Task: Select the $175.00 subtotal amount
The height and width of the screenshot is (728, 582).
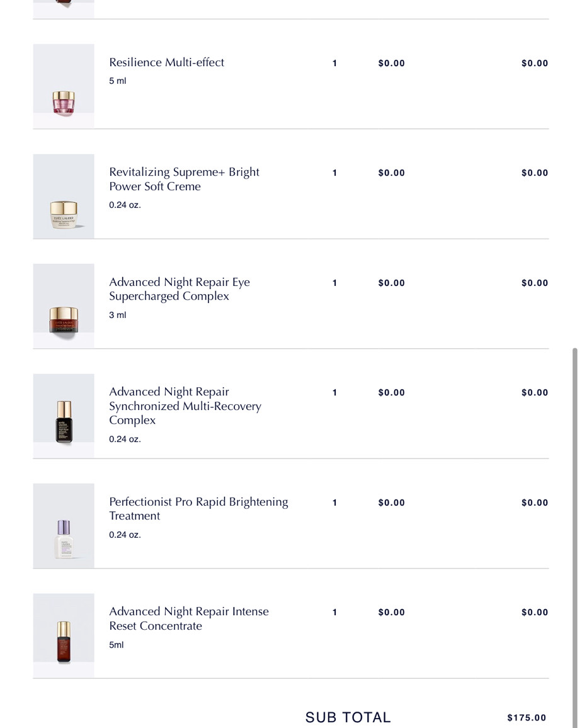Action: (527, 718)
